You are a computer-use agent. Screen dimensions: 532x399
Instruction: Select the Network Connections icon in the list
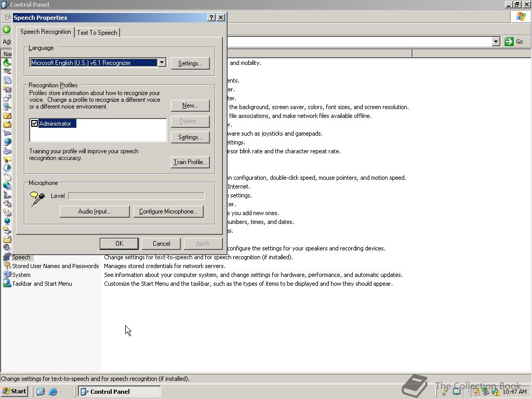[7, 187]
